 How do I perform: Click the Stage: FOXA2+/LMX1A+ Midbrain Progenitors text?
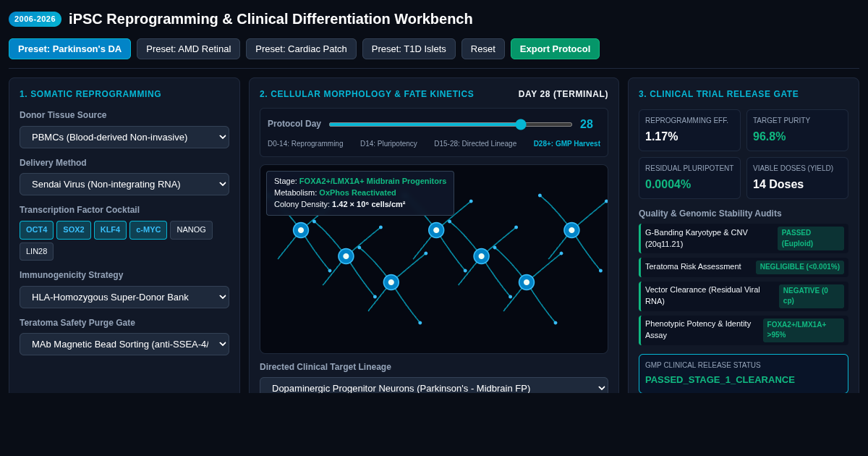click(360, 181)
